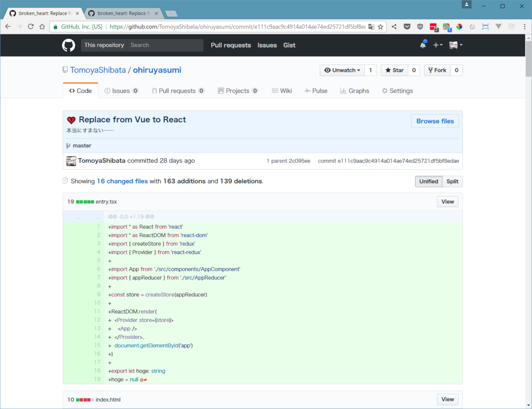Click browser back arrow
The image size is (532, 409).
pyautogui.click(x=8, y=26)
